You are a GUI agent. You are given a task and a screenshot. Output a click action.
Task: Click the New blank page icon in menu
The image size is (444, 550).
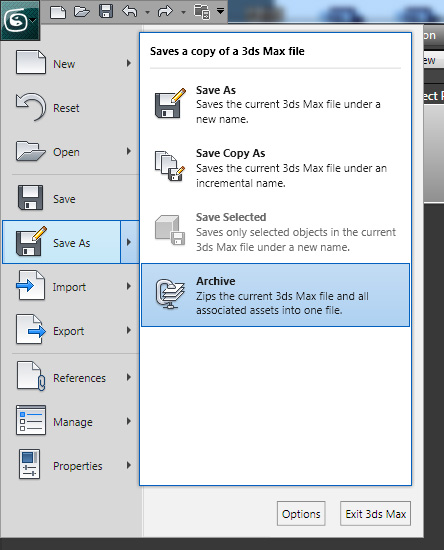(x=31, y=62)
